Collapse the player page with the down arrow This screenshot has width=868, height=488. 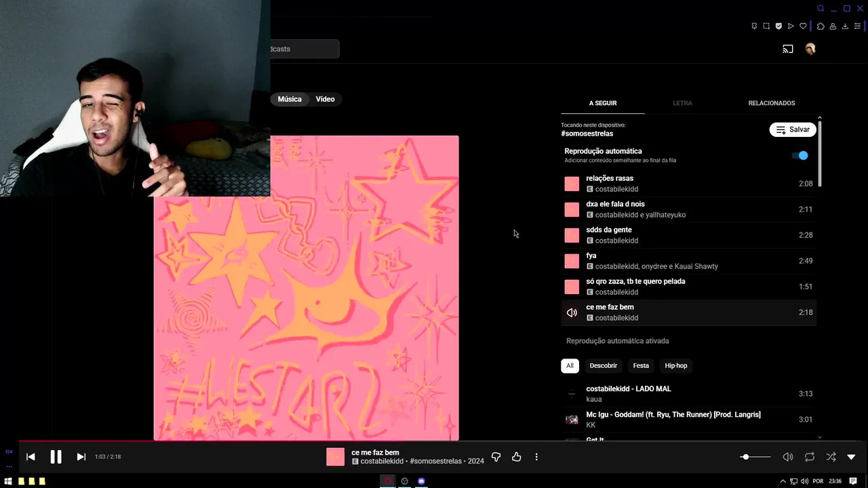852,457
